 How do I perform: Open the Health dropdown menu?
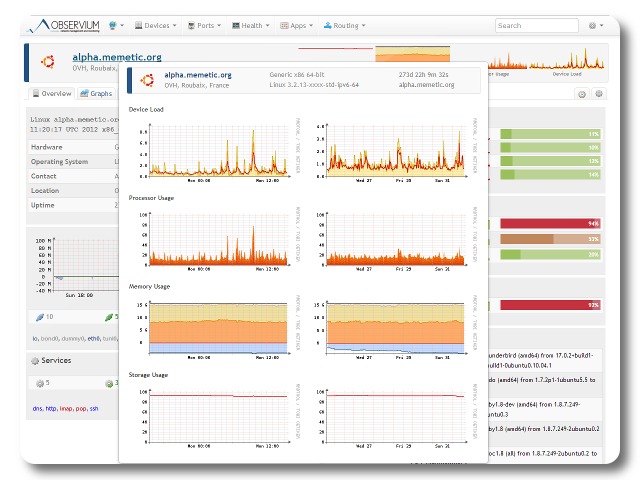(254, 25)
